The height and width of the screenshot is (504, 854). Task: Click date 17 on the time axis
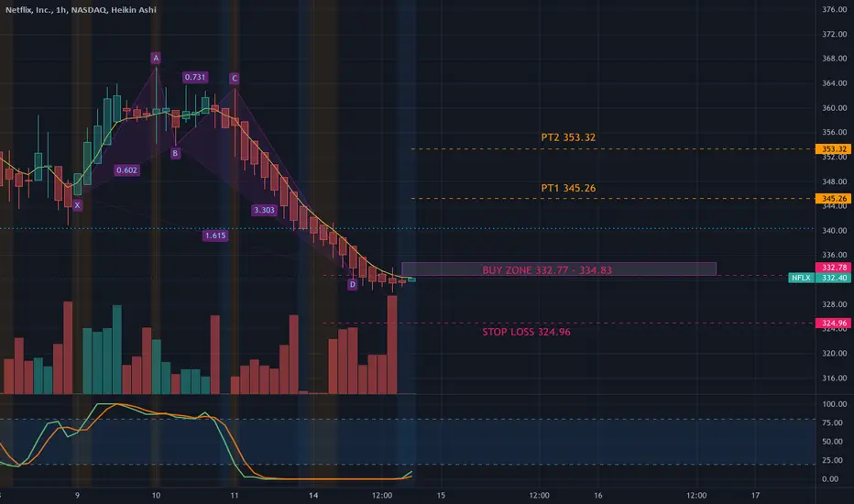[755, 495]
